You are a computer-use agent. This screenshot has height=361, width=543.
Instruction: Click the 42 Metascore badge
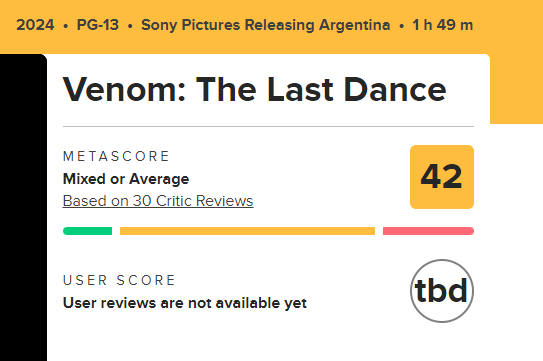(x=442, y=177)
